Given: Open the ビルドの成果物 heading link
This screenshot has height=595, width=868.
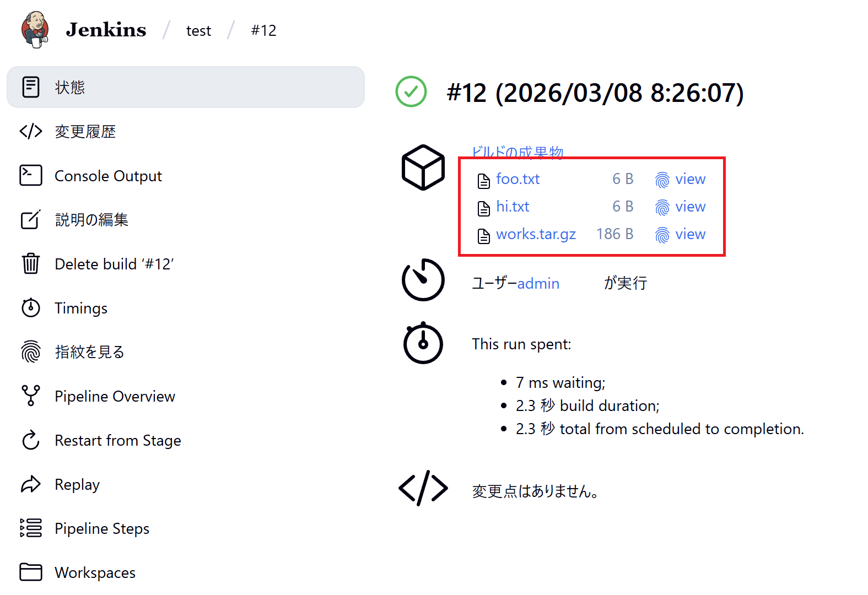Looking at the screenshot, I should click(x=517, y=152).
